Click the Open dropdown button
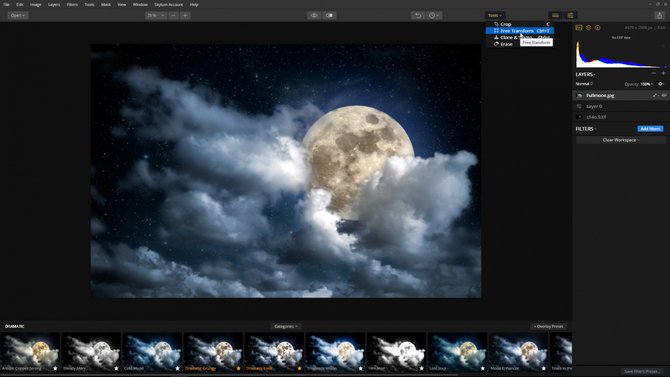Image resolution: width=670 pixels, height=377 pixels. click(x=18, y=15)
